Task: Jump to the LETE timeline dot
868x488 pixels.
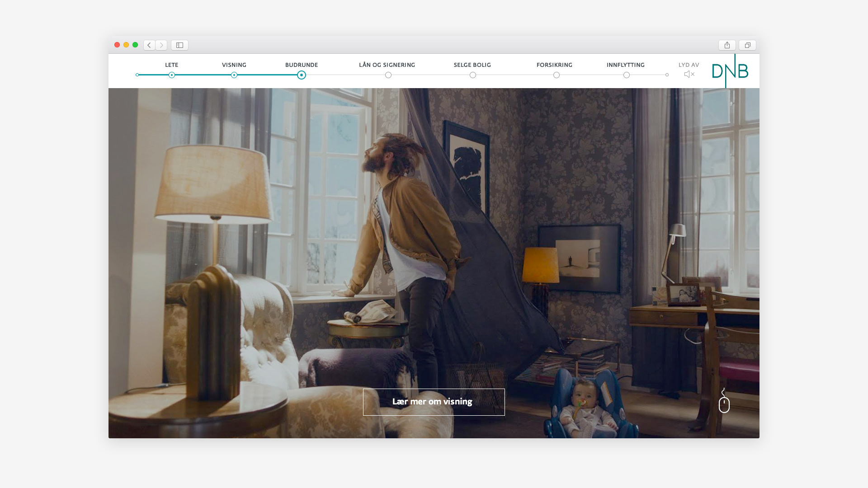Action: click(x=172, y=75)
